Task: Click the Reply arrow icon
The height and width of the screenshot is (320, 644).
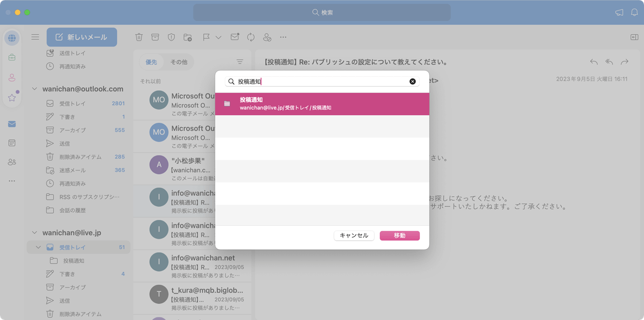Action: (x=594, y=62)
